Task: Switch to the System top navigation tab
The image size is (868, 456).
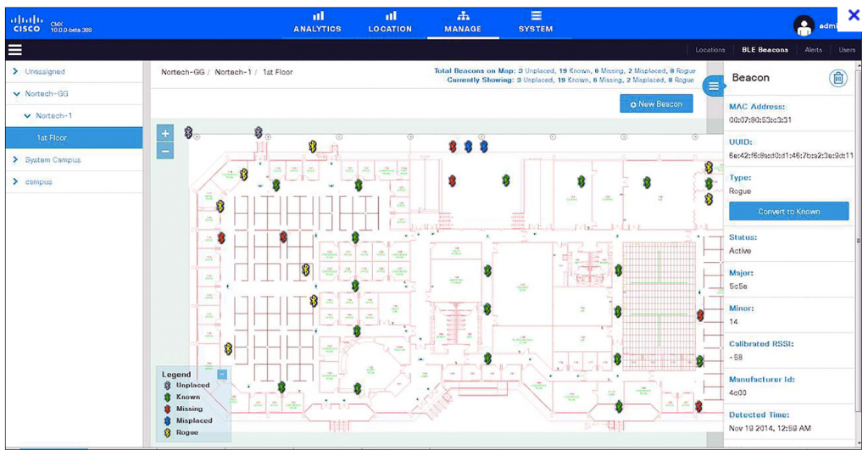Action: [536, 22]
